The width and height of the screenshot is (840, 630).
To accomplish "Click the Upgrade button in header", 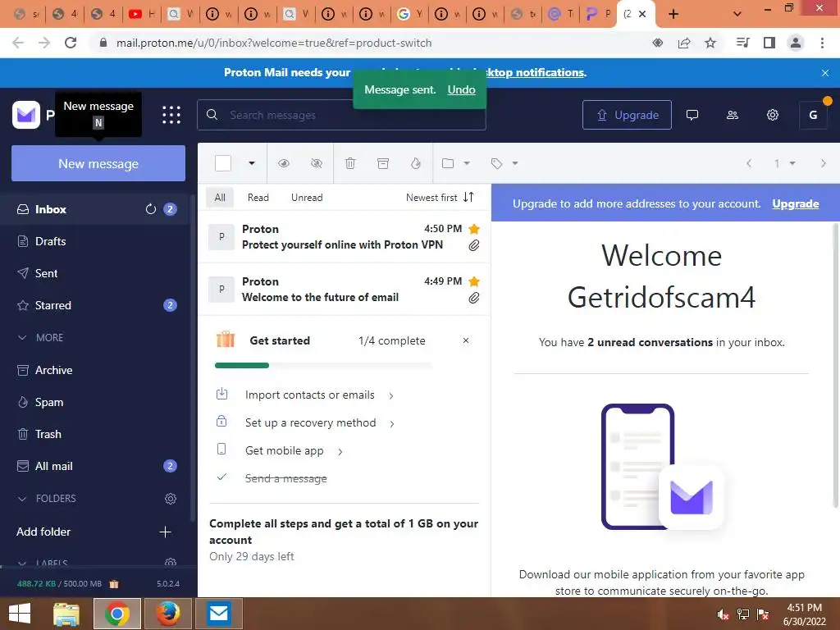I will [627, 115].
